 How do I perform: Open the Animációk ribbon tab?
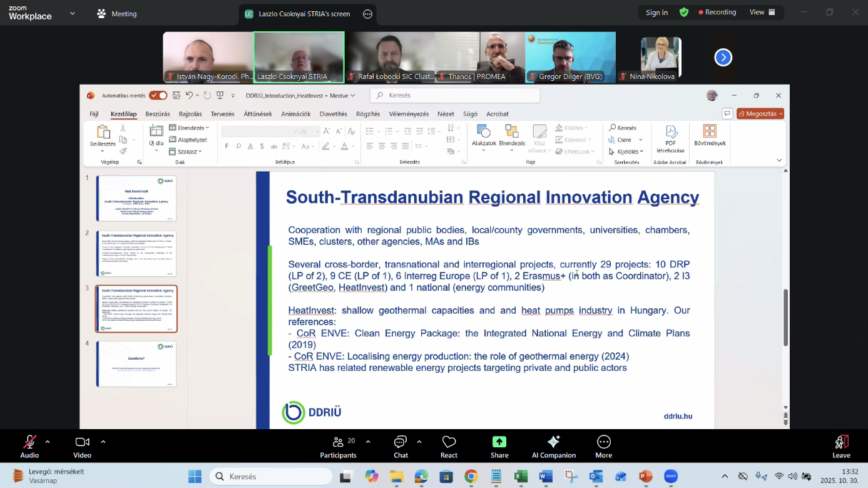click(296, 114)
